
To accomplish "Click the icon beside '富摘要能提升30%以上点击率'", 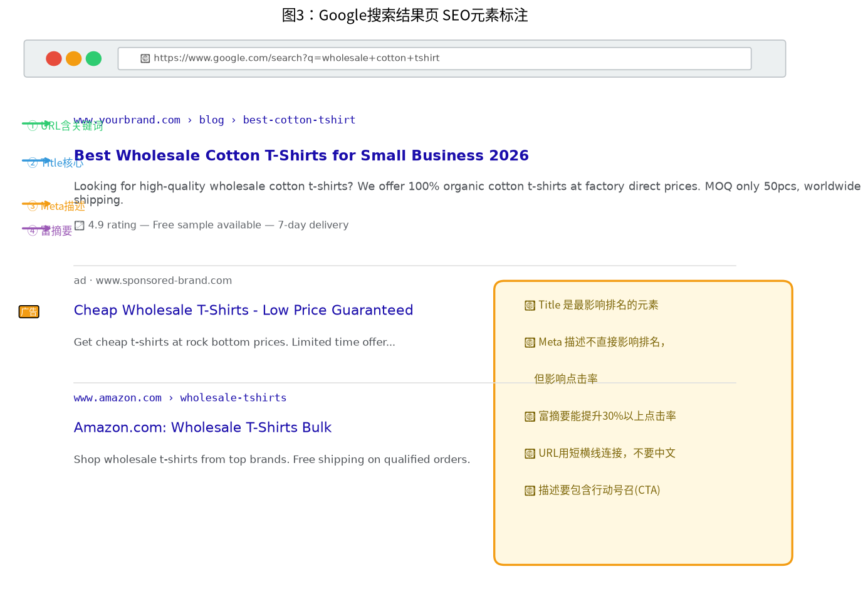I will (530, 417).
